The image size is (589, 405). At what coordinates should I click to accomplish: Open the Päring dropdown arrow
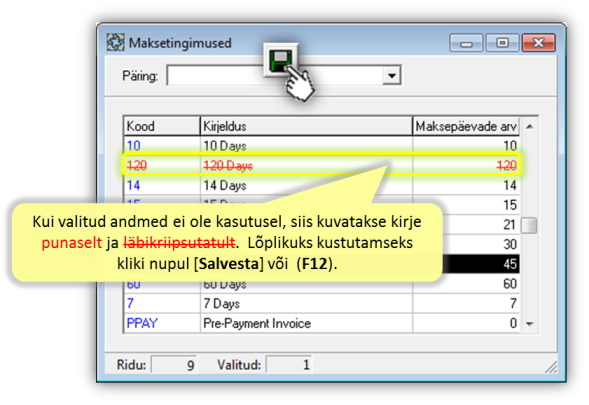tap(391, 76)
